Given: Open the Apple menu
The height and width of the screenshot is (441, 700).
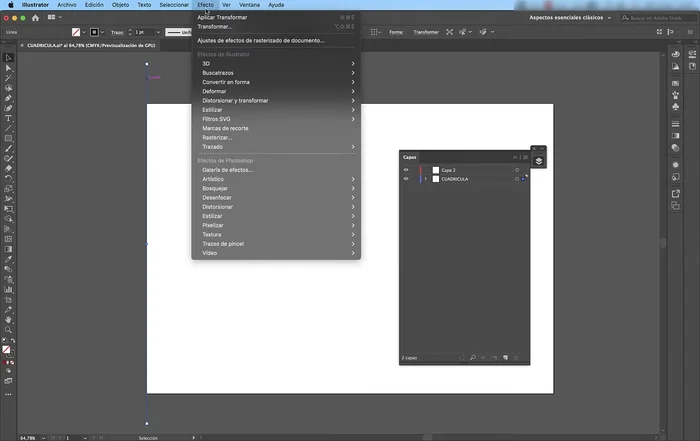Looking at the screenshot, I should 11,5.
